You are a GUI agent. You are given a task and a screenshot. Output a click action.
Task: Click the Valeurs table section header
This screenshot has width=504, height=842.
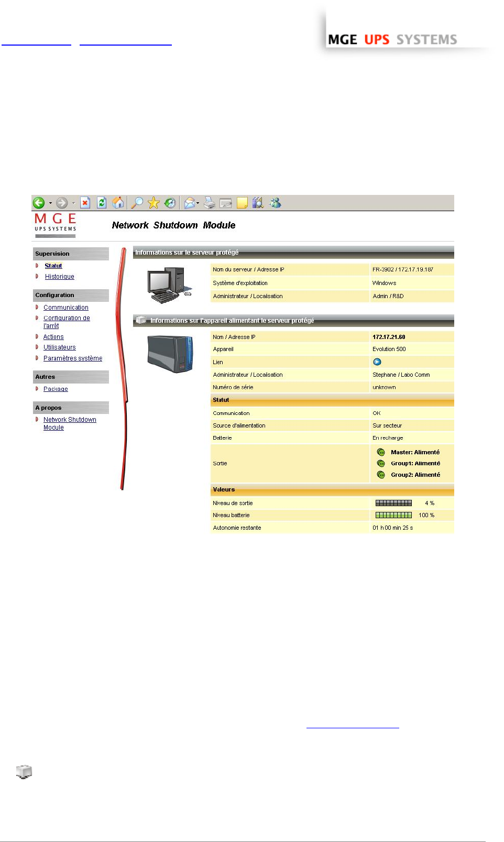click(332, 490)
